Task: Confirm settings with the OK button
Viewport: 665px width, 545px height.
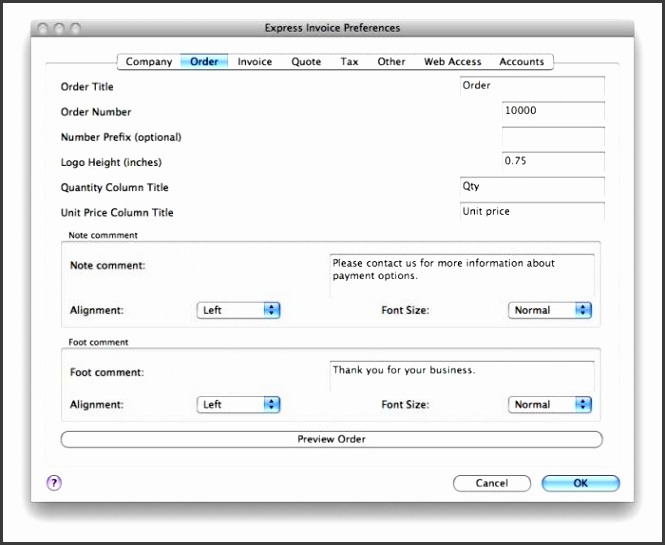Action: tap(581, 483)
